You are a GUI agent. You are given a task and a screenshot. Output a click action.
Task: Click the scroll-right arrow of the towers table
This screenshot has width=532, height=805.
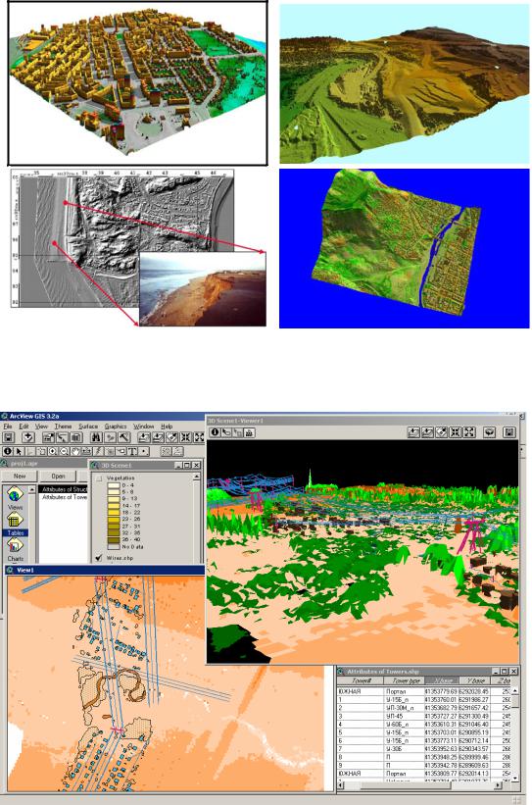coord(498,784)
